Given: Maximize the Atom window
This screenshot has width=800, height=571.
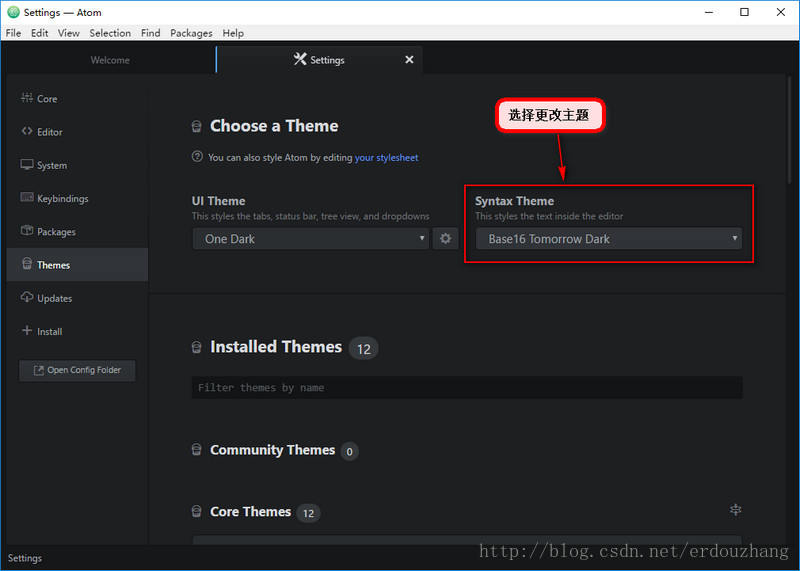Looking at the screenshot, I should 744,12.
